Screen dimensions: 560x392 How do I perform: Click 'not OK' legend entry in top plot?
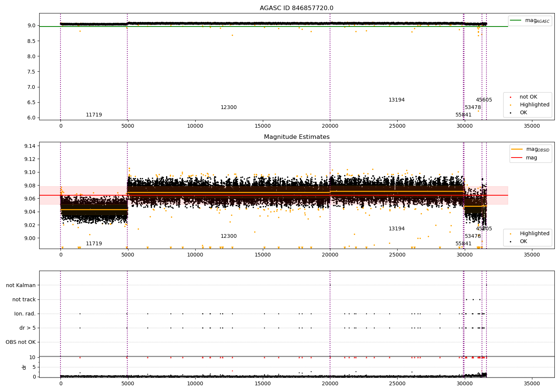(524, 97)
